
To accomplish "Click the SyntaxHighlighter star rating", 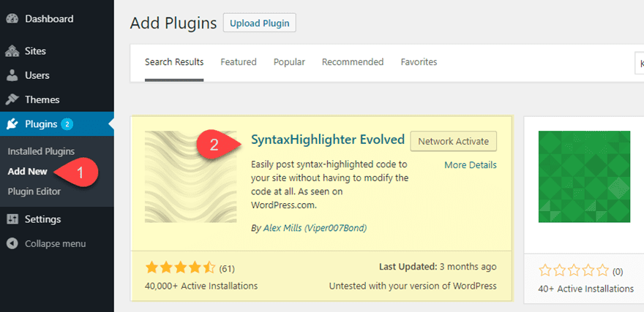I will click(x=180, y=269).
